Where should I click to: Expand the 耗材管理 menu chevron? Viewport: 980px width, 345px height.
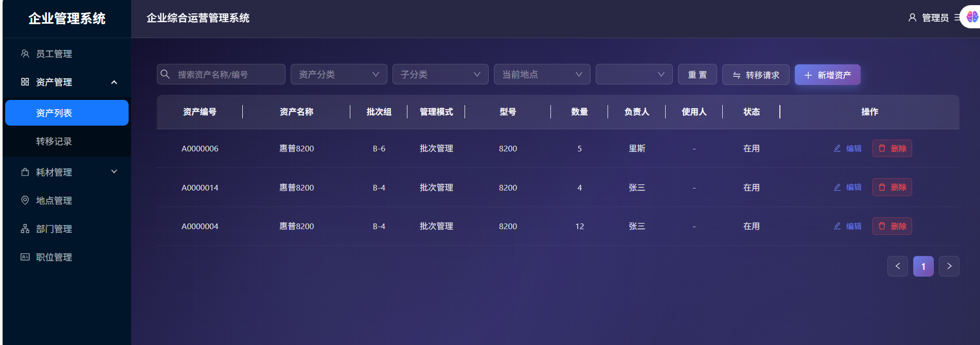114,171
